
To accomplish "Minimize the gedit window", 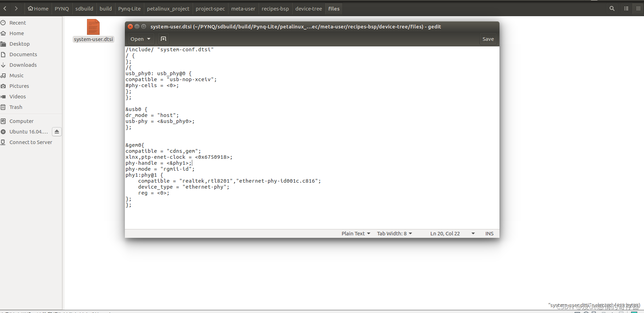I will 137,26.
